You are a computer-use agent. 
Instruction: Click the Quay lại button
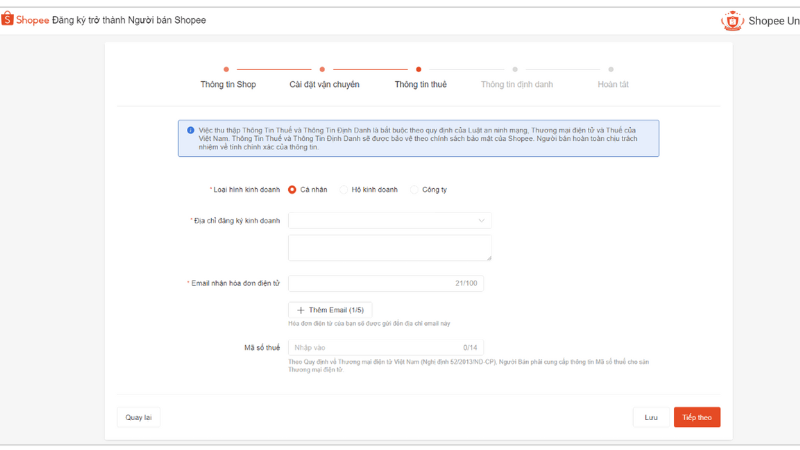click(138, 417)
